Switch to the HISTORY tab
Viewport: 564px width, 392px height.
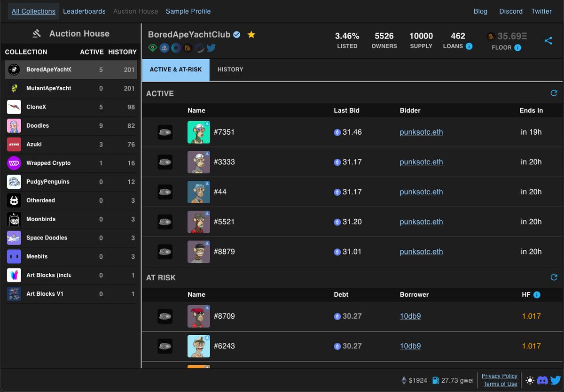[230, 69]
